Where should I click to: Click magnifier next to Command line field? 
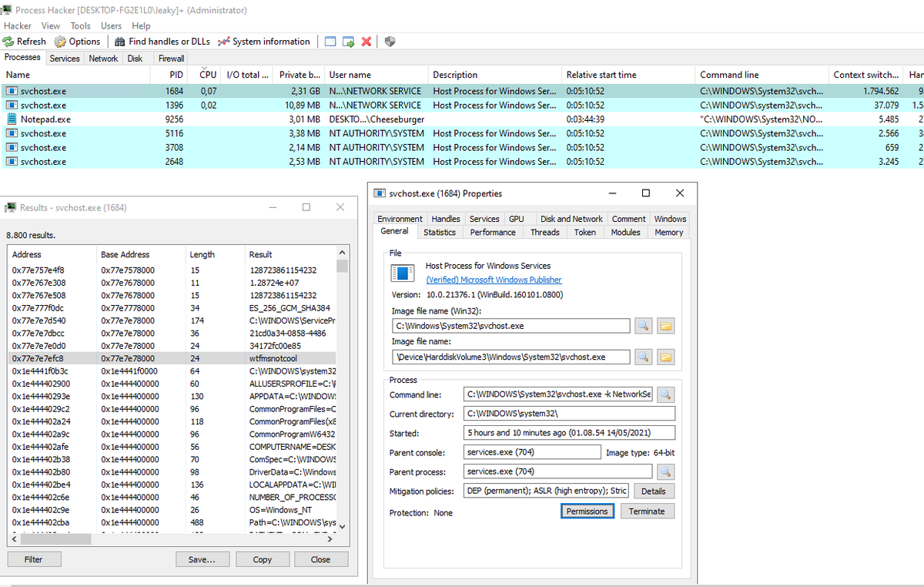(665, 394)
